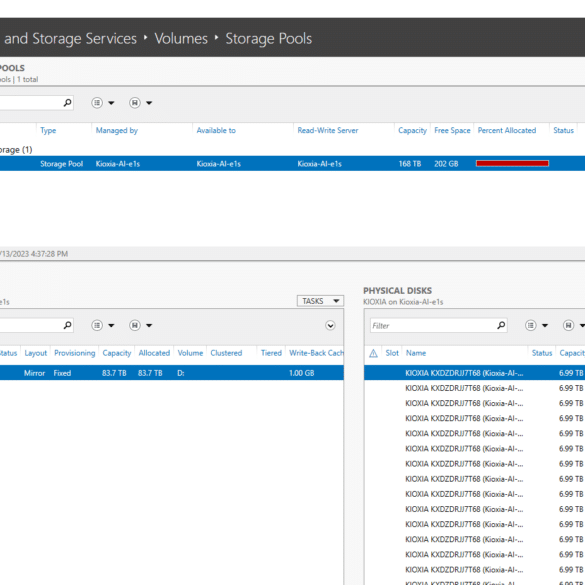This screenshot has width=585, height=585.
Task: Click the Storage (1) group header
Action: [x=16, y=150]
